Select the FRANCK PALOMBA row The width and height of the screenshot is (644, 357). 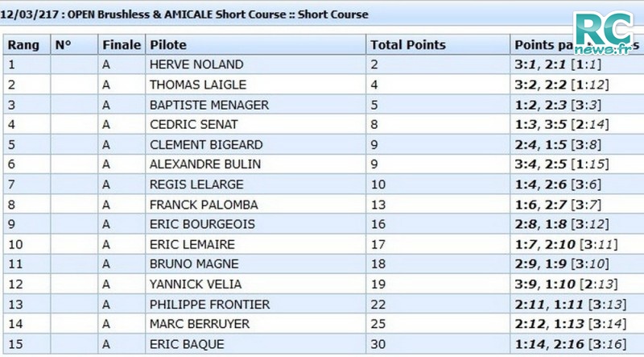[x=324, y=205]
